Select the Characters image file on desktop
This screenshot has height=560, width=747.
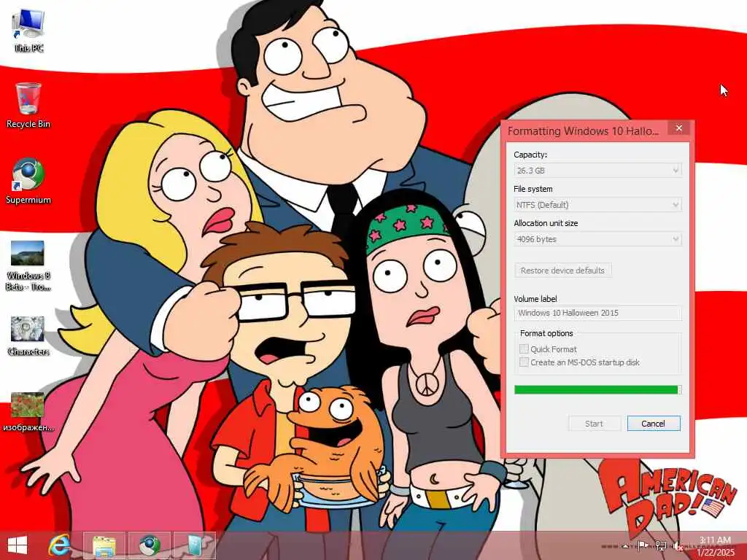[x=28, y=336]
